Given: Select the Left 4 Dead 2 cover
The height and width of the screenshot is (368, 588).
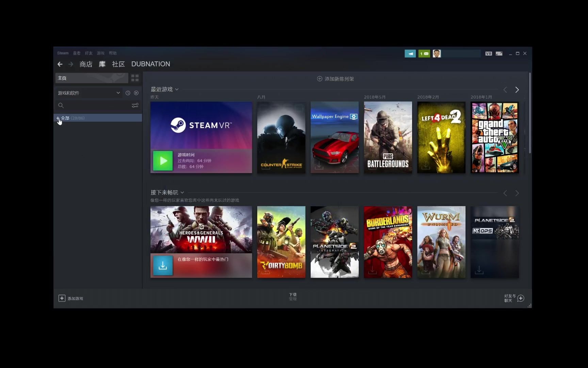Looking at the screenshot, I should [x=441, y=137].
